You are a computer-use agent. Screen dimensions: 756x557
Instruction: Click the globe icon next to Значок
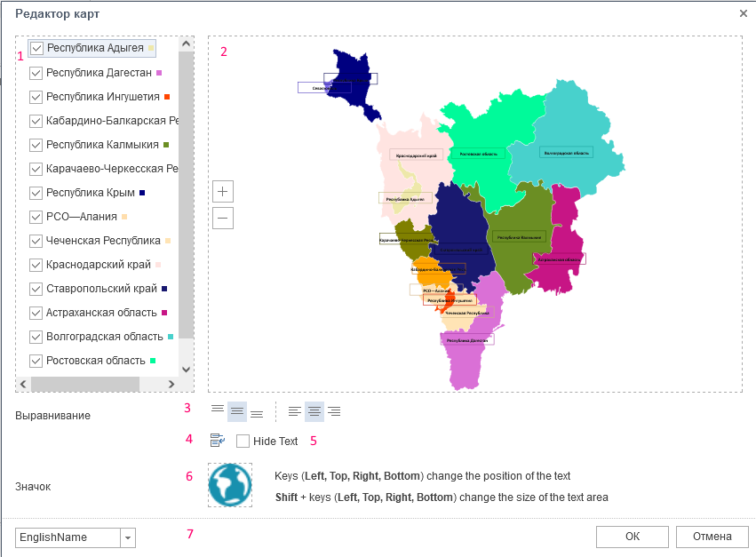(x=230, y=485)
